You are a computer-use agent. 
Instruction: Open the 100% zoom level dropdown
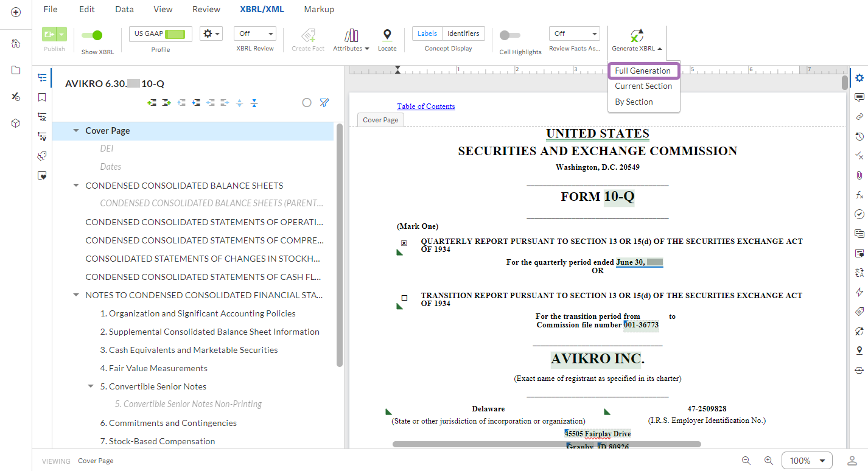pyautogui.click(x=807, y=461)
